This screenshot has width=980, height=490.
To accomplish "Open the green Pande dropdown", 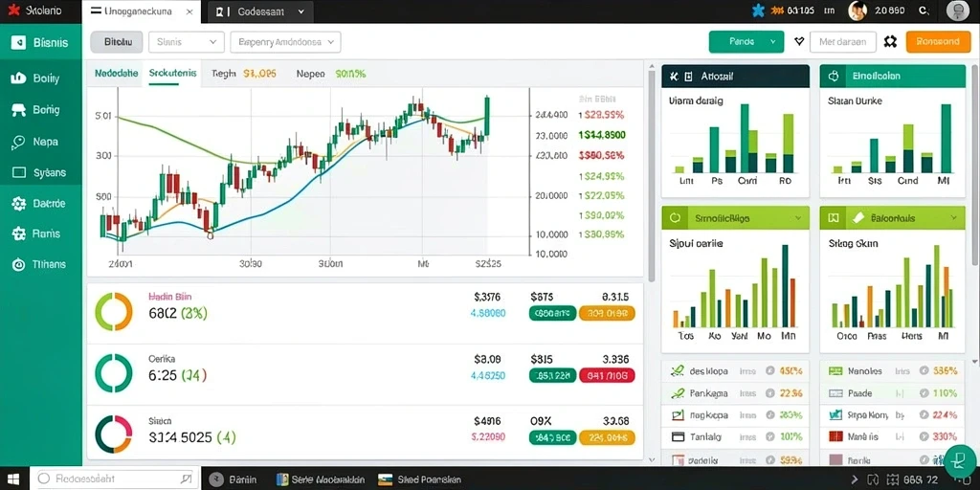I will pos(746,42).
